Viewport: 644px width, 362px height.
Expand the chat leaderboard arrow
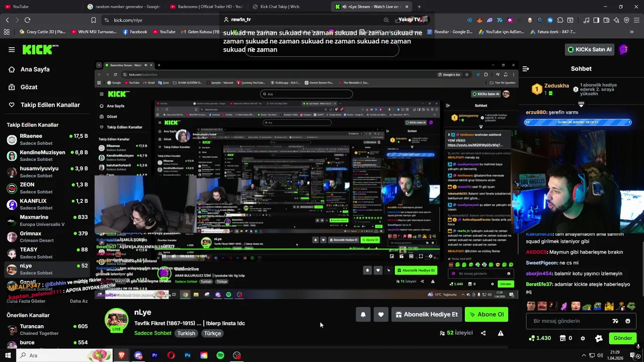pyautogui.click(x=581, y=104)
